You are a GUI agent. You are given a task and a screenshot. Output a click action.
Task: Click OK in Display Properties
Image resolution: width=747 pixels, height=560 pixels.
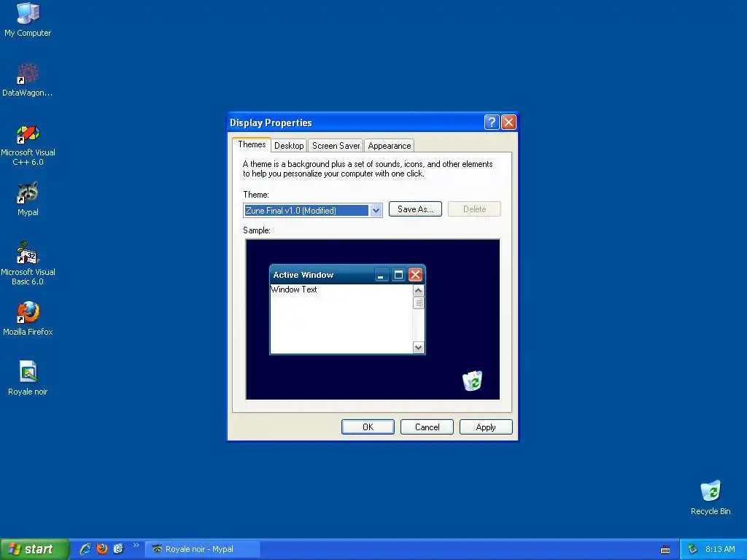[368, 427]
